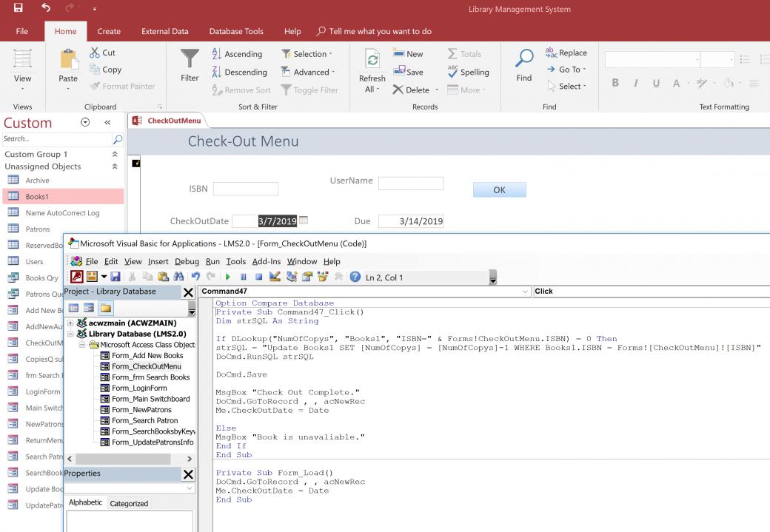Switch to the Create ribbon tab
This screenshot has height=532, width=770.
point(109,31)
